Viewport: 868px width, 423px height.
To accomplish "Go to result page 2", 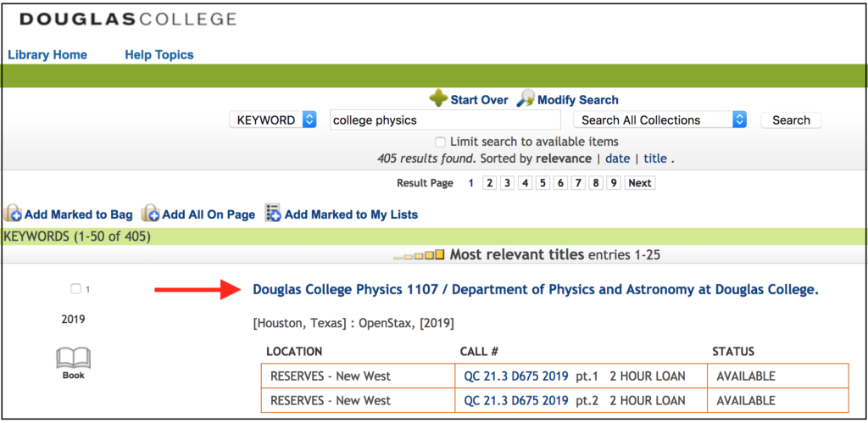I will coord(489,183).
